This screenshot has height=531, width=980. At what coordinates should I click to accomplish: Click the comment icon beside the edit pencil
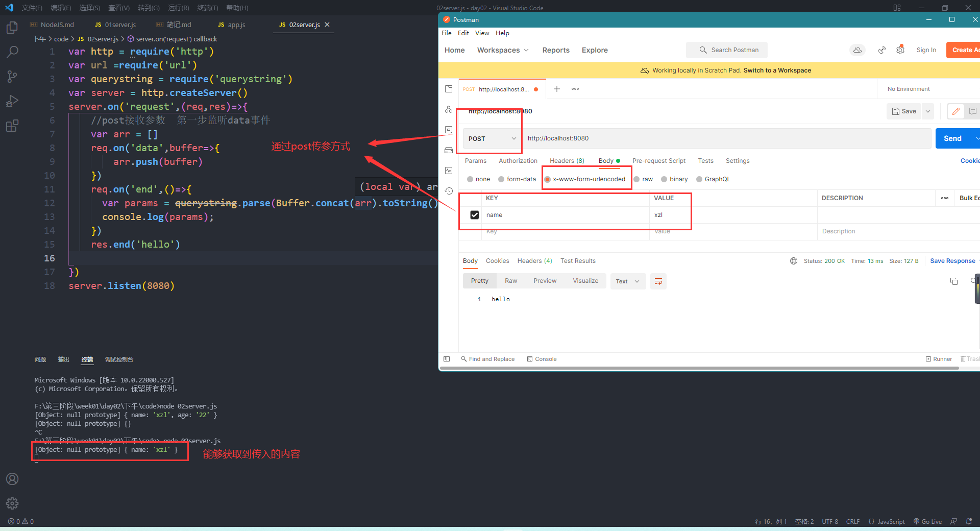tap(972, 111)
